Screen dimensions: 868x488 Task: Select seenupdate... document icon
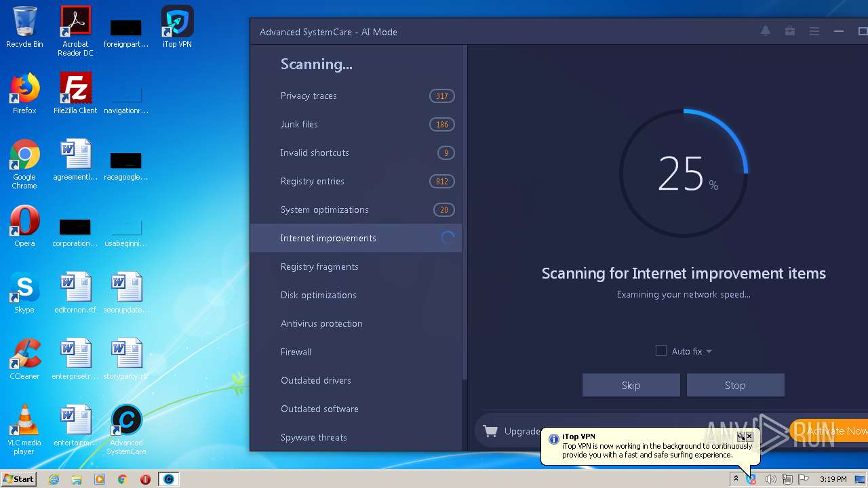[126, 293]
